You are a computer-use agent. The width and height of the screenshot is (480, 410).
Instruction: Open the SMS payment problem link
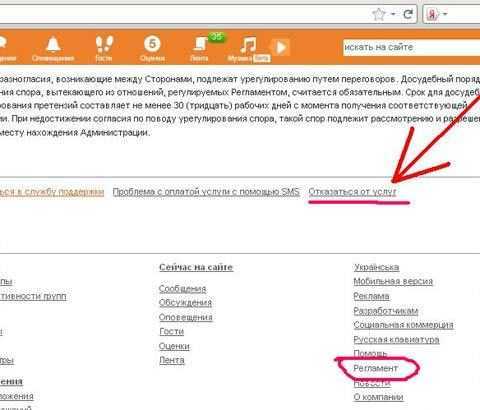206,192
